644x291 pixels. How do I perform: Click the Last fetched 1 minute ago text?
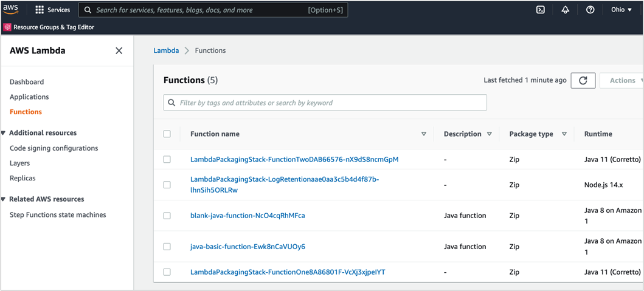[525, 80]
